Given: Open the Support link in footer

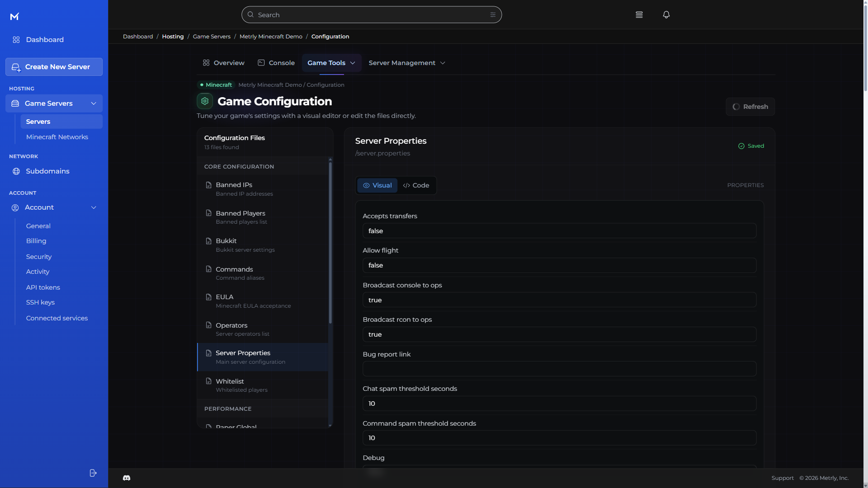Looking at the screenshot, I should coord(783,478).
